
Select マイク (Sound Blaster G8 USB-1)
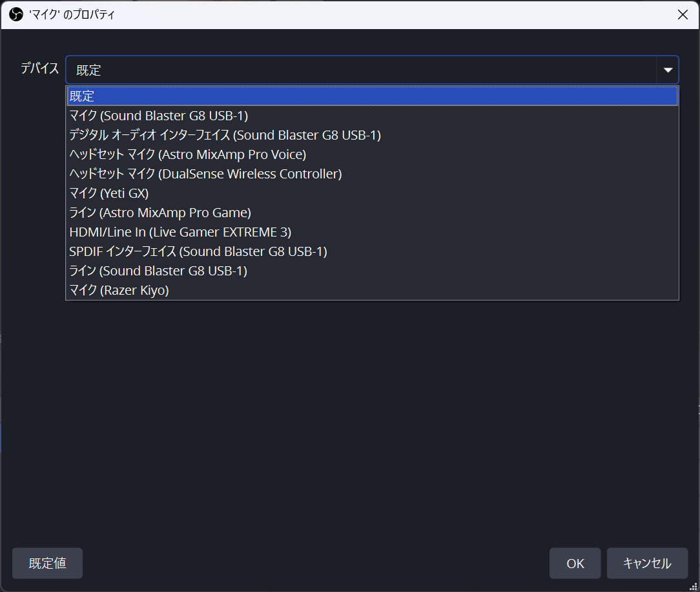[159, 116]
